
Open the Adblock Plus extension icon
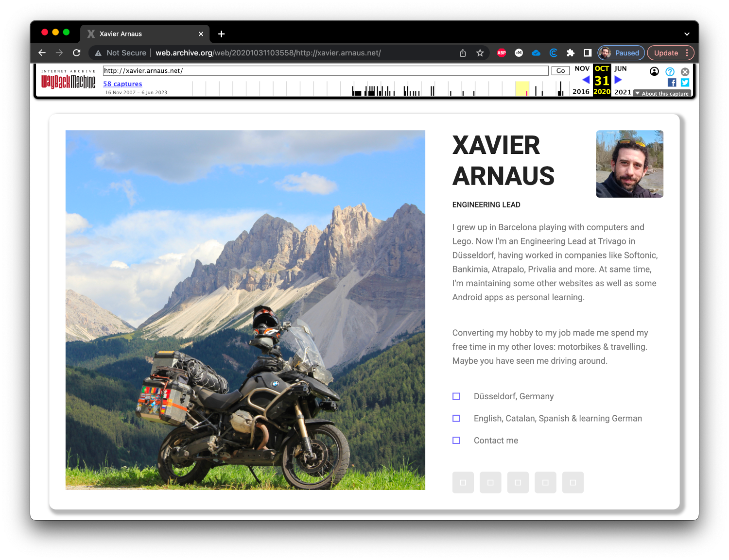(502, 53)
